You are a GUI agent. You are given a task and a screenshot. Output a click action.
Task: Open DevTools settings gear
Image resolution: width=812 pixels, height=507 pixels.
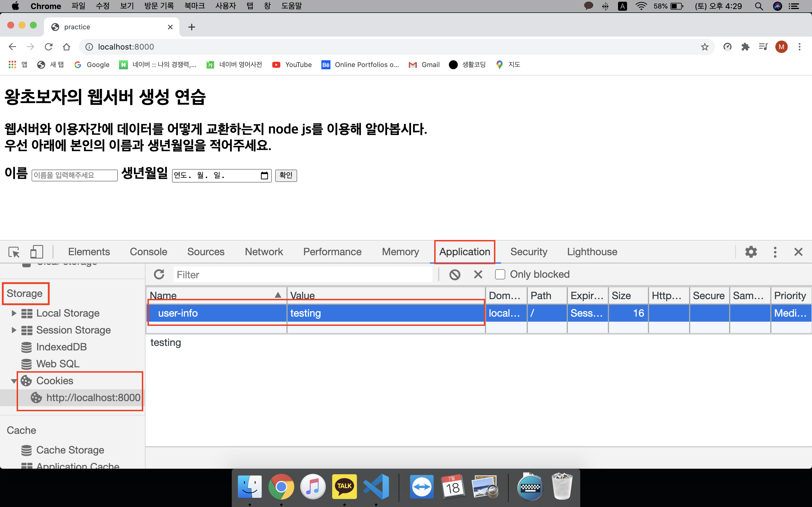coord(751,252)
